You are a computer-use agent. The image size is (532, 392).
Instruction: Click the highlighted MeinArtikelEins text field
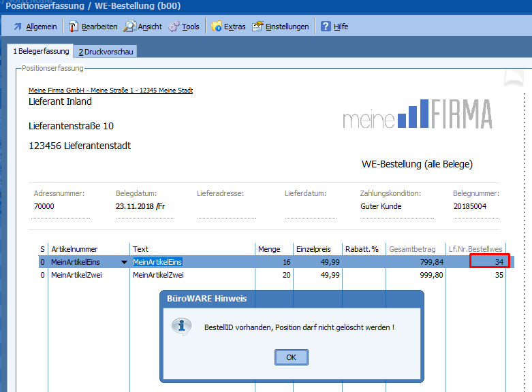click(x=157, y=262)
